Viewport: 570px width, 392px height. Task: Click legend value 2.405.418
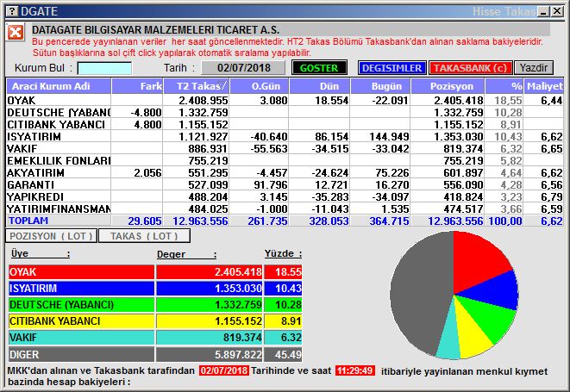pyautogui.click(x=238, y=272)
